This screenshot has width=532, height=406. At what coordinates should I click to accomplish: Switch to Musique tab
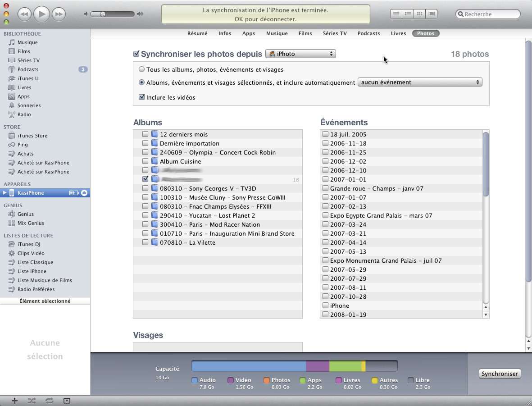pos(277,33)
